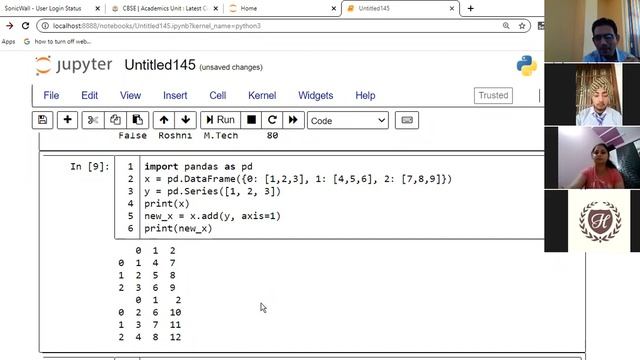
Task: Copy selected cells icon
Action: [115, 120]
